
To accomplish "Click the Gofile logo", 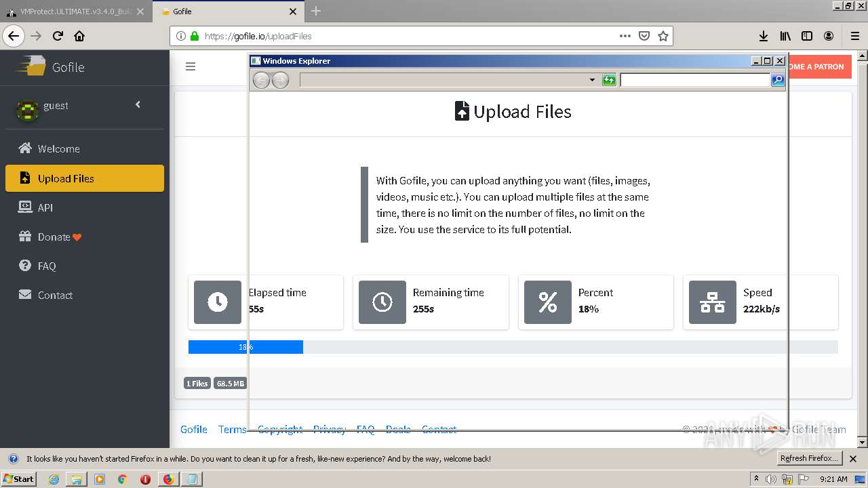I will tap(51, 66).
